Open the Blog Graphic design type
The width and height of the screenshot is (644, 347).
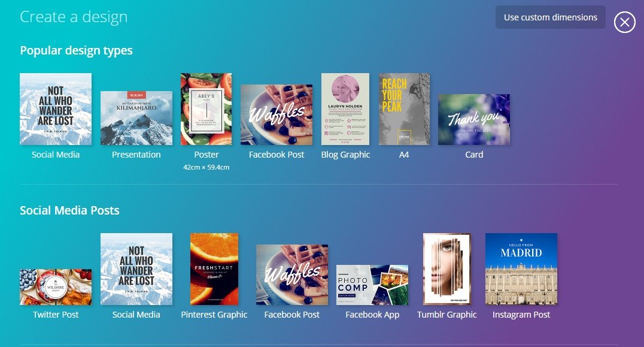pyautogui.click(x=345, y=109)
